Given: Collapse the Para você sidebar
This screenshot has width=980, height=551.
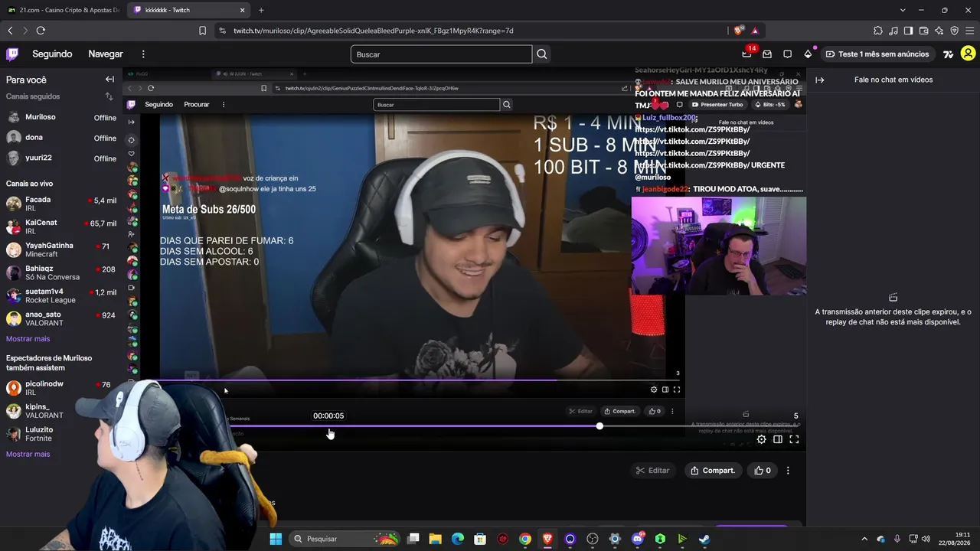Looking at the screenshot, I should click(x=109, y=80).
